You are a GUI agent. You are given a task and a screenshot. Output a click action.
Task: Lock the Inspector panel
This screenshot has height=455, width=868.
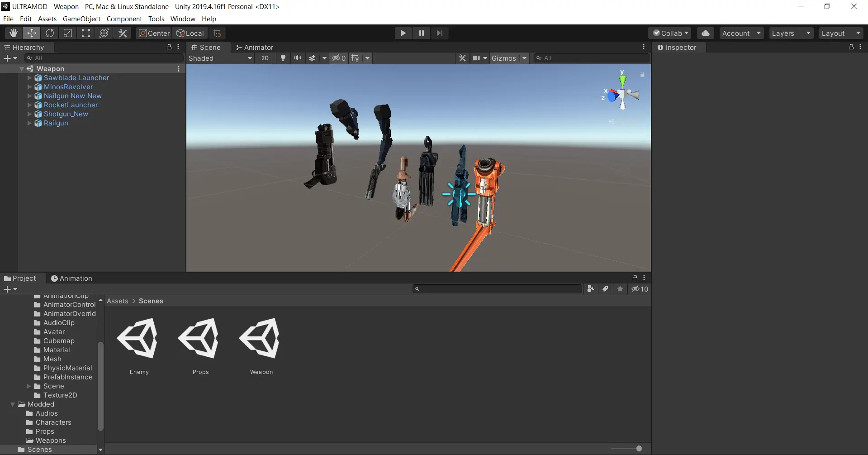coord(851,47)
